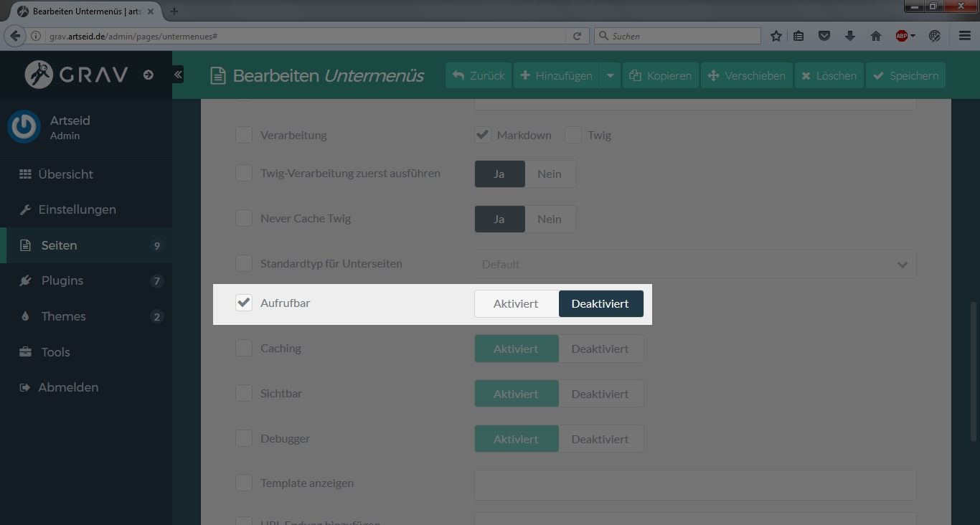Open the Firefox downloads arrow icon
The height and width of the screenshot is (525, 980).
[850, 36]
